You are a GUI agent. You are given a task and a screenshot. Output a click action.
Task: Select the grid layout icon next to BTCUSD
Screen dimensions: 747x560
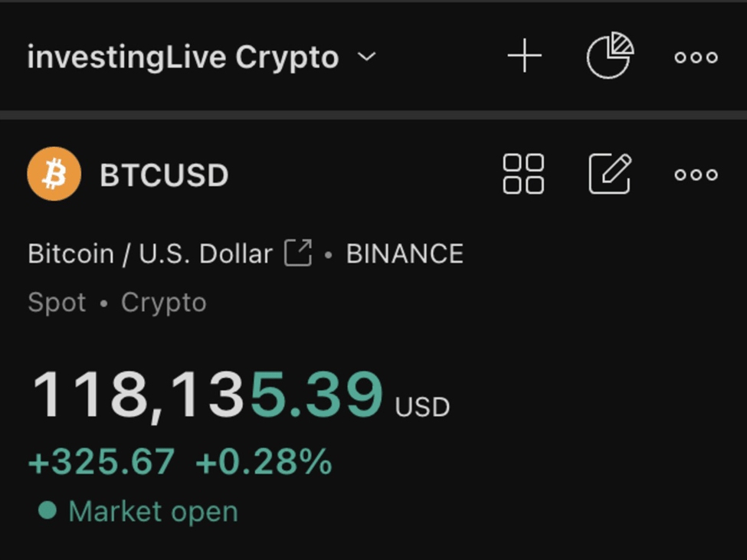pyautogui.click(x=524, y=174)
